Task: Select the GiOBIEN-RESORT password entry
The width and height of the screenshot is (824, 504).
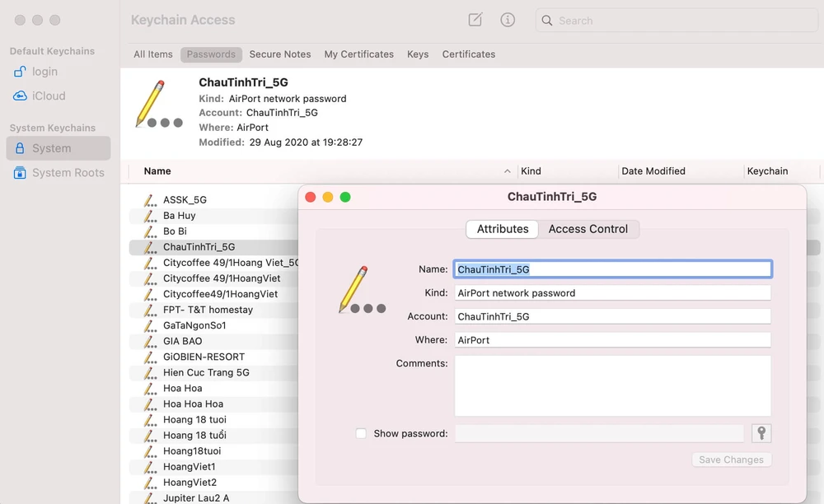Action: 204,357
